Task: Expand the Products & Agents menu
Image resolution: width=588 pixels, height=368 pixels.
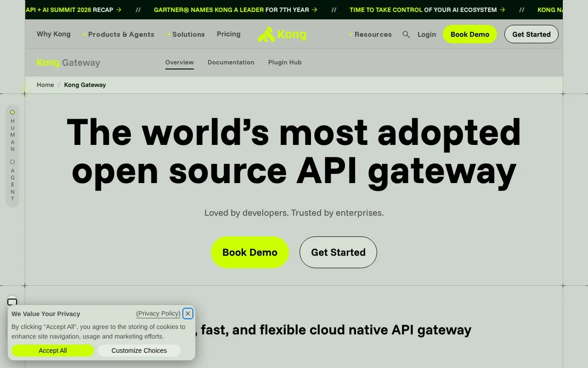Action: (119, 34)
